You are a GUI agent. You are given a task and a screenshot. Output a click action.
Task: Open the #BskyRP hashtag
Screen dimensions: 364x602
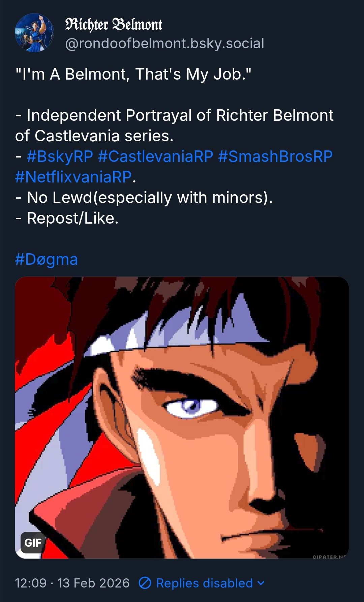pos(60,156)
